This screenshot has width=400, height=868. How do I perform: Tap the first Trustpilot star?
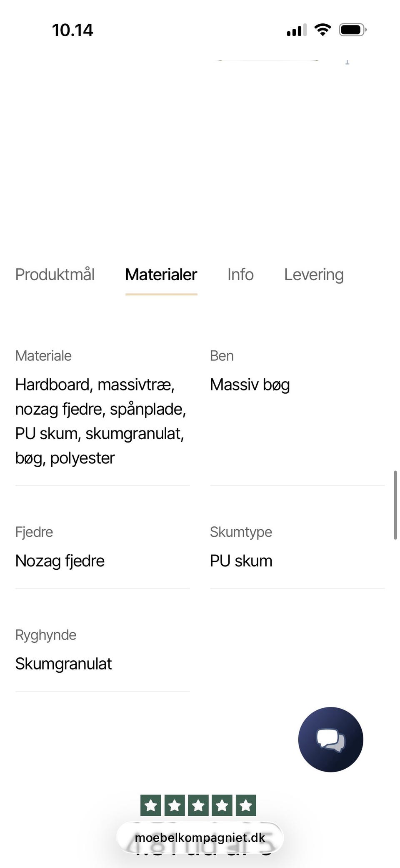(x=151, y=805)
